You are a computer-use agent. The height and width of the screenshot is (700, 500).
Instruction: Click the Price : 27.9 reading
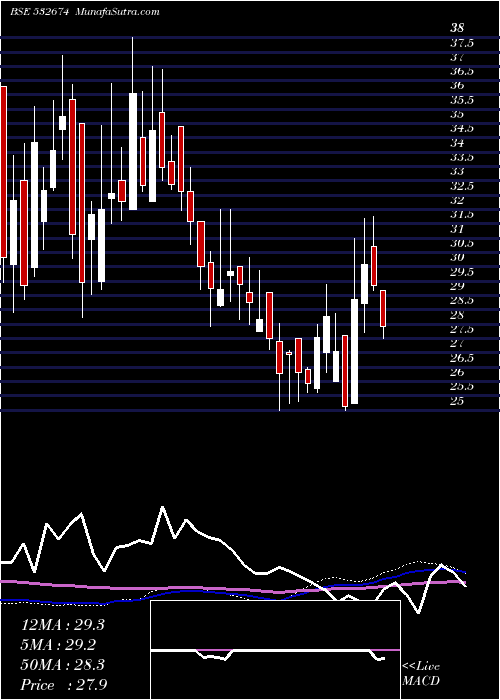64,685
